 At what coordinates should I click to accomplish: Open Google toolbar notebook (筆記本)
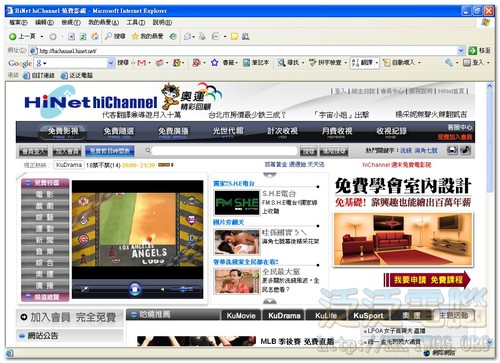256,63
